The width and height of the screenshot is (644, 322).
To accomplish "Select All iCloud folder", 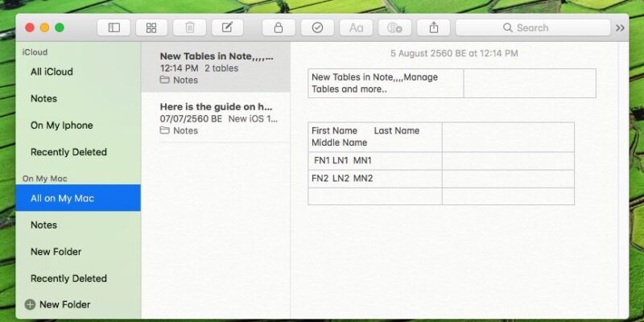I will click(x=78, y=72).
